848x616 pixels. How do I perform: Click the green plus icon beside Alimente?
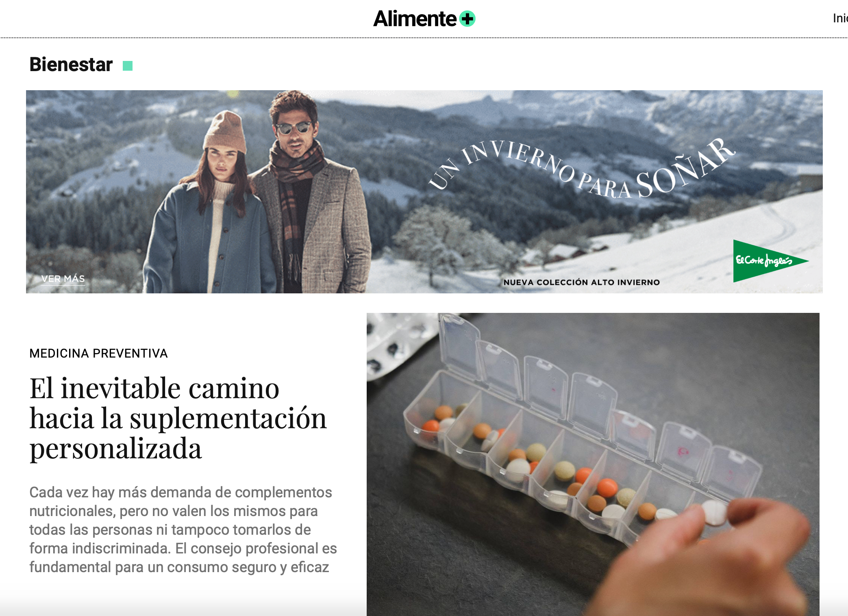467,19
